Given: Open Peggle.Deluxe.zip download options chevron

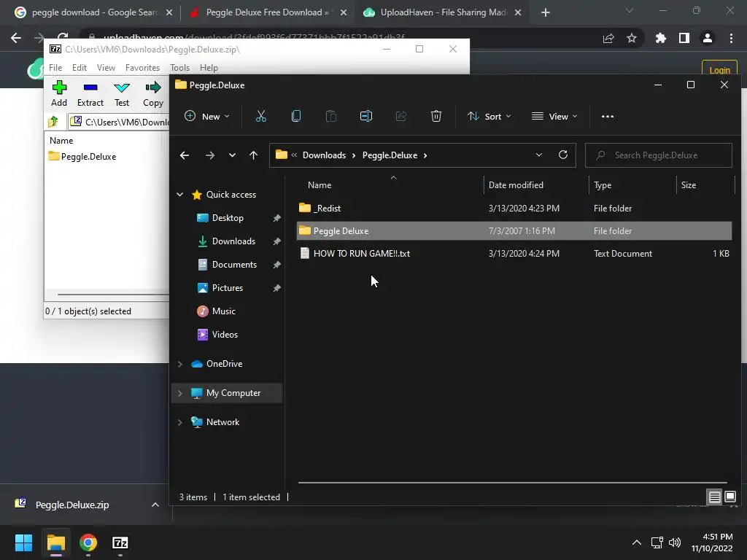Looking at the screenshot, I should coord(155,505).
